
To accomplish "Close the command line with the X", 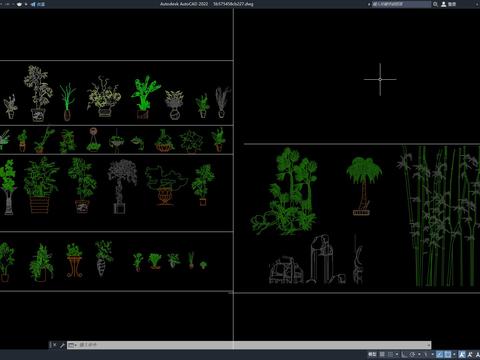I will click(x=54, y=345).
